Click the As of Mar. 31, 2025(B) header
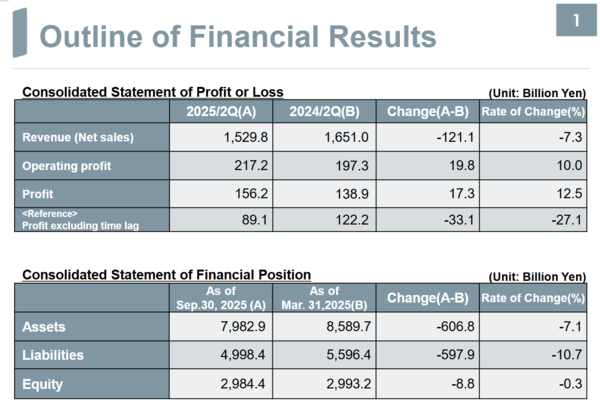Screen dimensions: 600x411 [323, 297]
